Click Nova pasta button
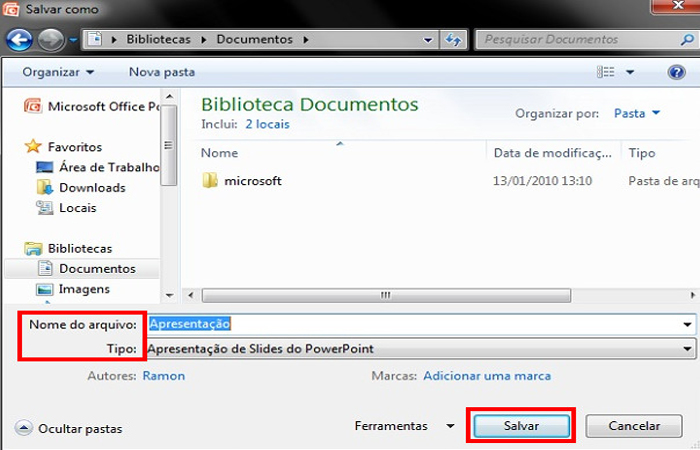700x450 pixels. click(162, 72)
